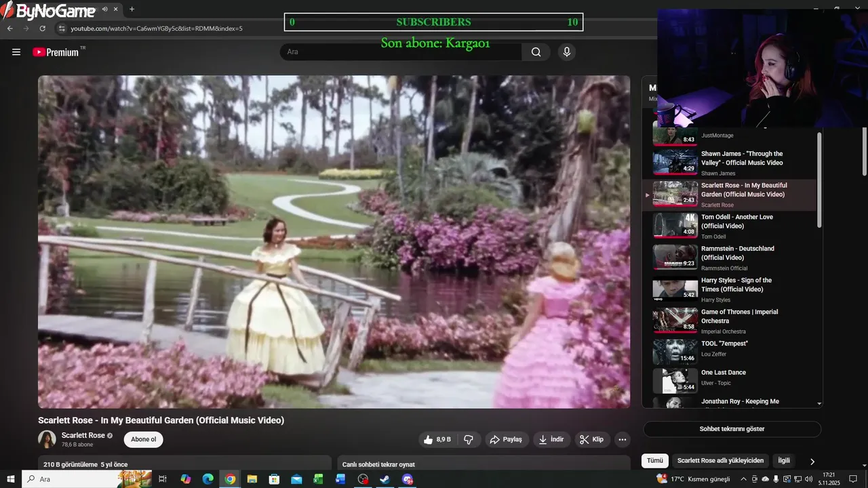The image size is (868, 488).
Task: Open OBS Studio from taskbar
Action: pyautogui.click(x=363, y=479)
